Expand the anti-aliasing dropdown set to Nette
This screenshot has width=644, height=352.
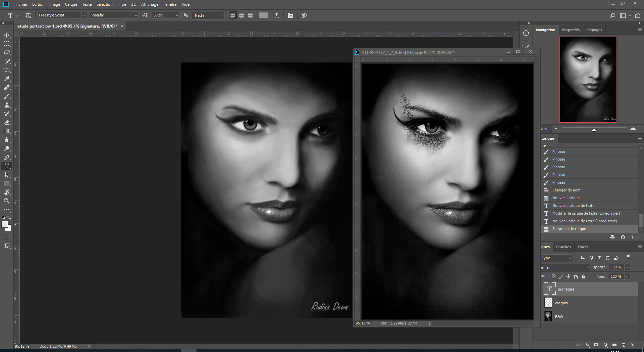[x=208, y=15]
